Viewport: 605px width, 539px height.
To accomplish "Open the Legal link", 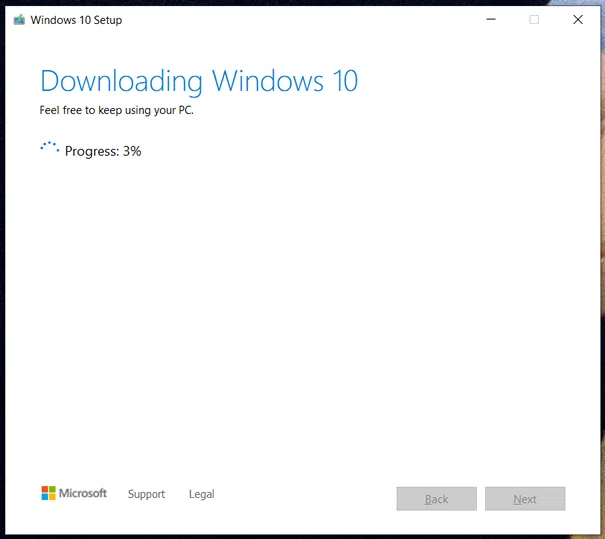I will (201, 494).
